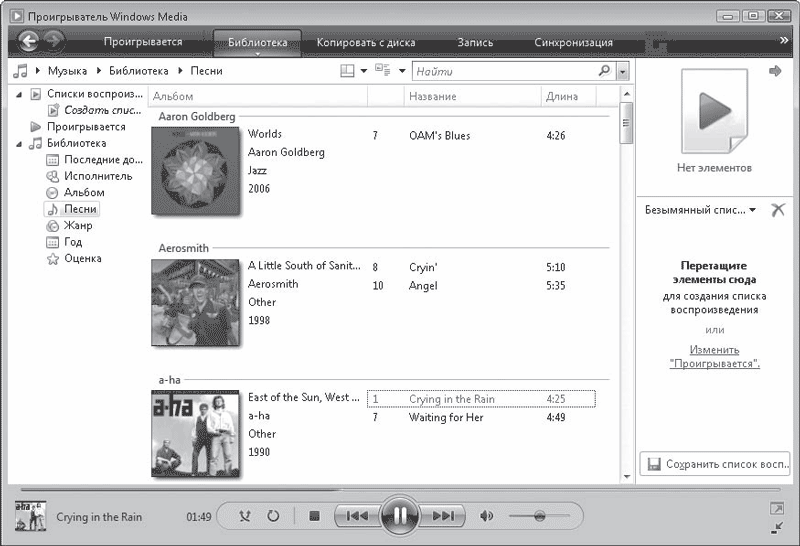Viewport: 800px width, 546px height.
Task: Open the Безымянный список dropdown
Action: click(751, 210)
